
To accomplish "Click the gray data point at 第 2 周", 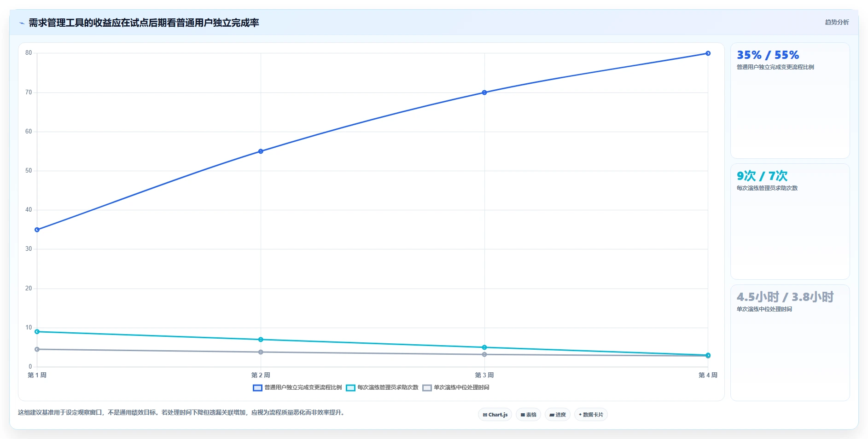I will click(x=261, y=352).
